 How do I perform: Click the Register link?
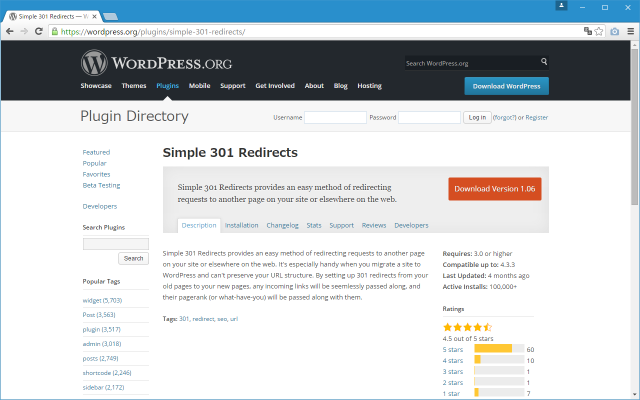536,118
